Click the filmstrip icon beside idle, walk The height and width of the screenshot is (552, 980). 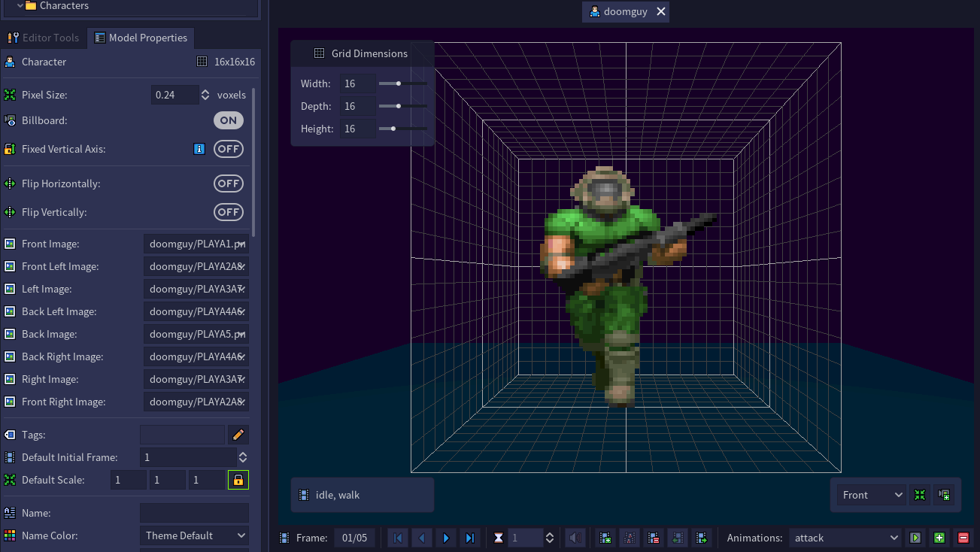pyautogui.click(x=304, y=495)
